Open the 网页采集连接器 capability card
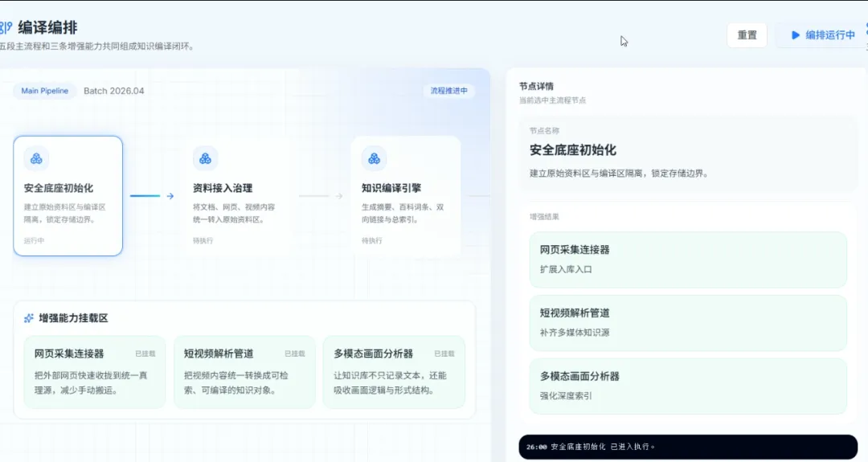Screen dimensions: 868x462 [95, 372]
